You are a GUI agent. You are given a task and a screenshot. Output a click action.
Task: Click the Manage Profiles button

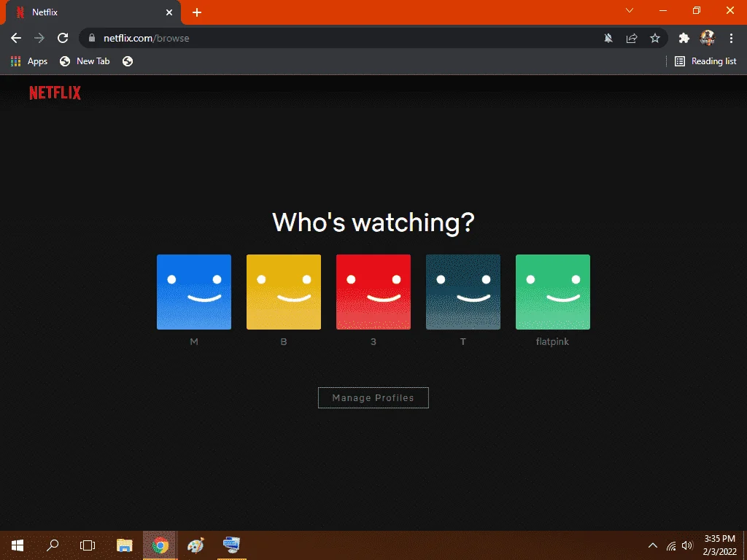click(373, 397)
